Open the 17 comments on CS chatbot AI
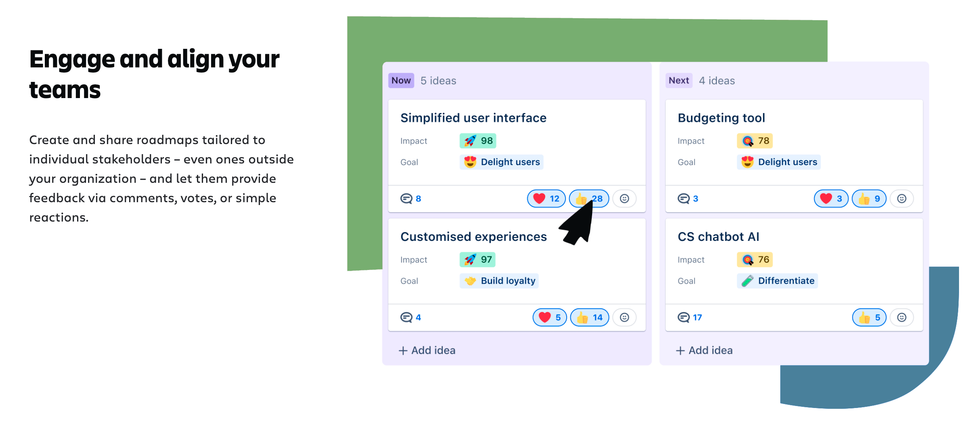This screenshot has width=980, height=431. [x=690, y=317]
